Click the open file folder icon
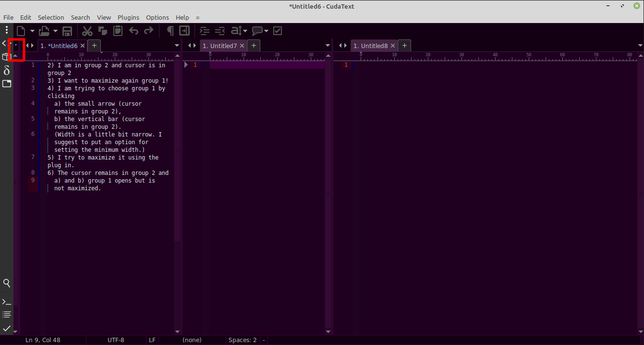Viewport: 644px width, 345px height. [44, 31]
